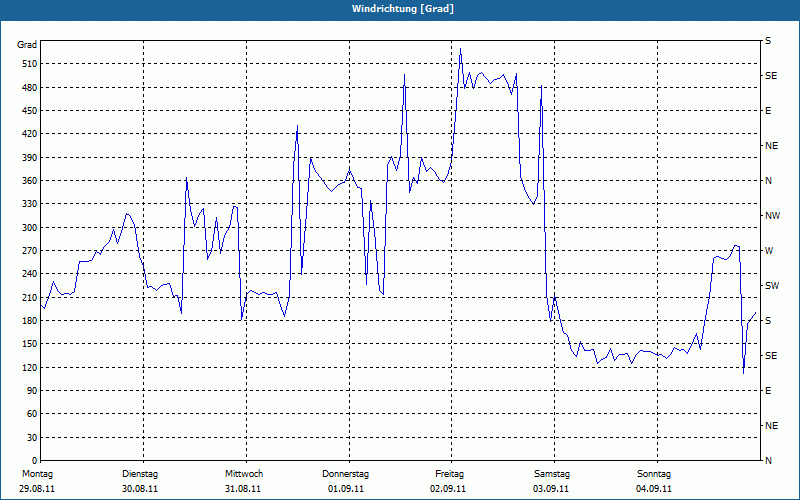Click the 'Grad' y-axis unit label

[x=27, y=45]
